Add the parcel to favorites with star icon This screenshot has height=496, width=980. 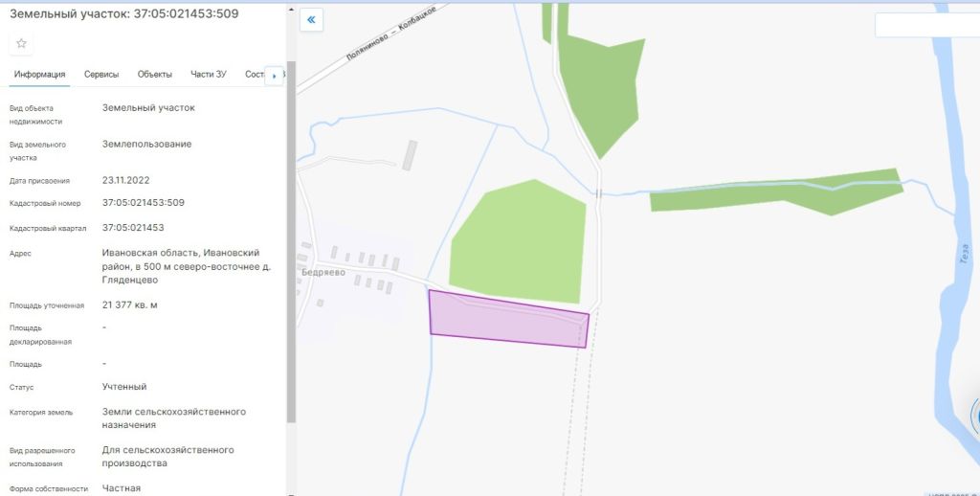click(21, 43)
